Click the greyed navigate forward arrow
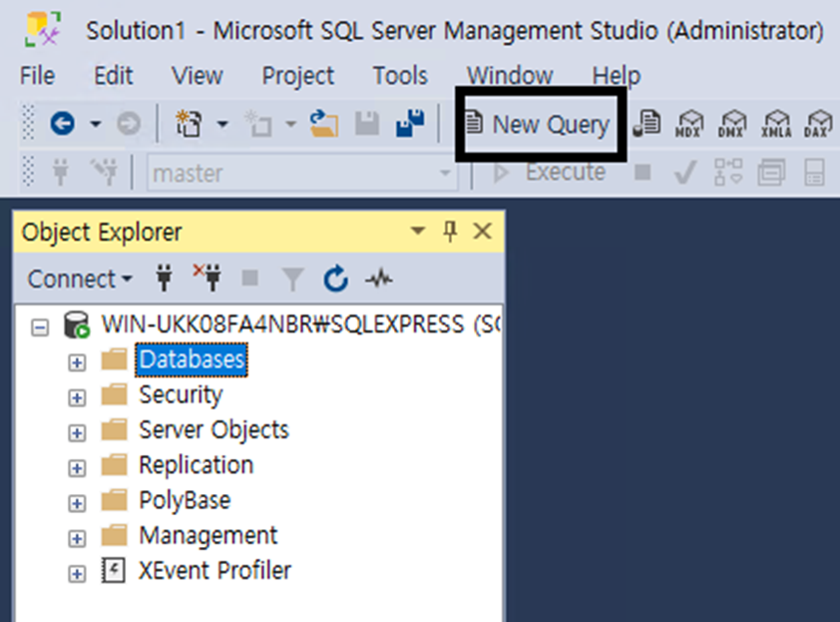This screenshot has height=622, width=840. (129, 124)
